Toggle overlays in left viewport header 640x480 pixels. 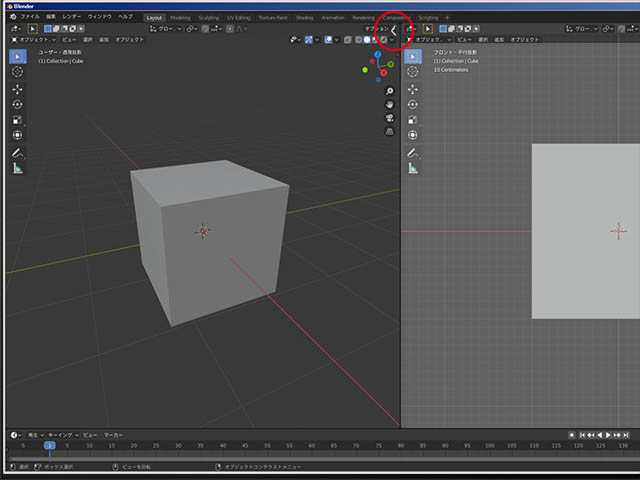click(x=328, y=40)
